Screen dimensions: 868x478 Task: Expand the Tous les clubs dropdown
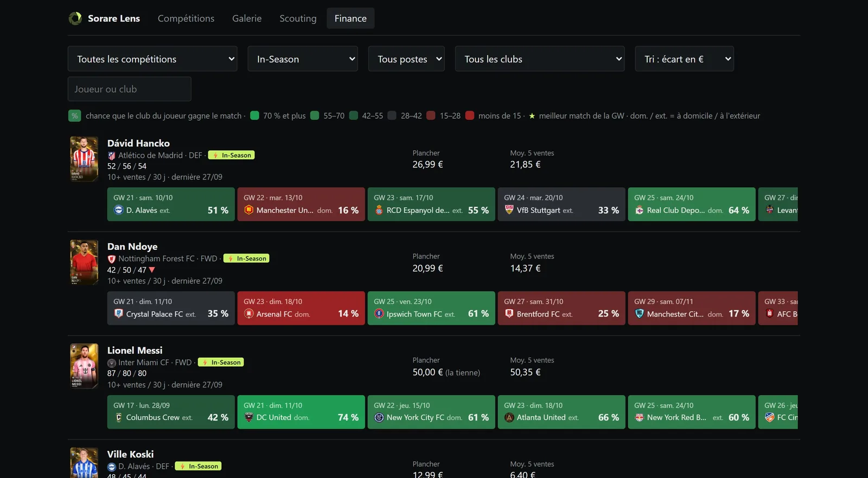tap(540, 59)
